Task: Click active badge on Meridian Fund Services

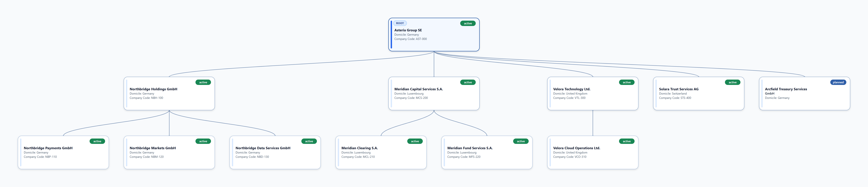Action: coord(521,141)
